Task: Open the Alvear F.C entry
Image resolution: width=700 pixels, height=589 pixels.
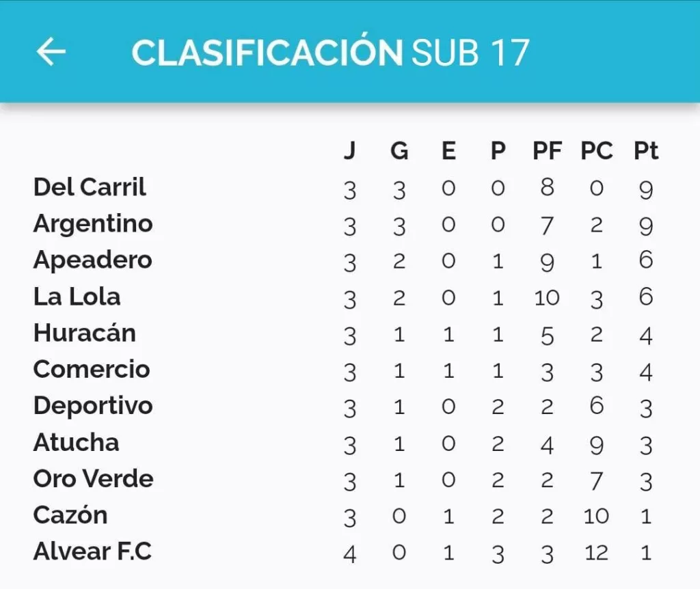Action: (92, 551)
